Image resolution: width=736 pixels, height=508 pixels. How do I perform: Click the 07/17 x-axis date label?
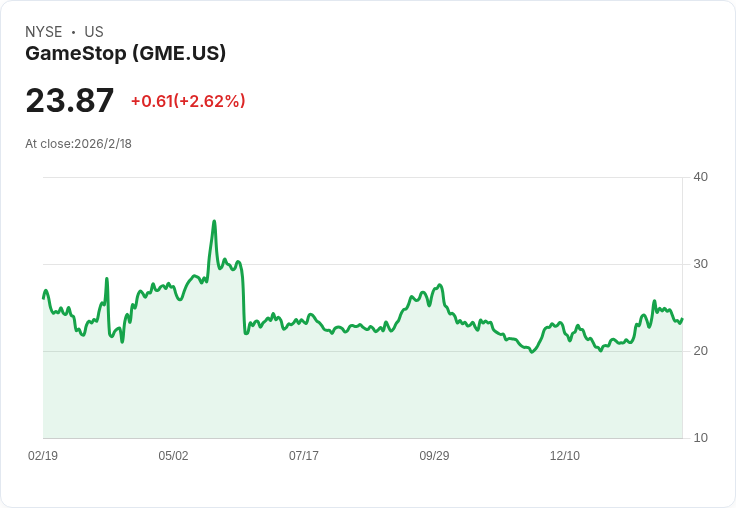(304, 456)
